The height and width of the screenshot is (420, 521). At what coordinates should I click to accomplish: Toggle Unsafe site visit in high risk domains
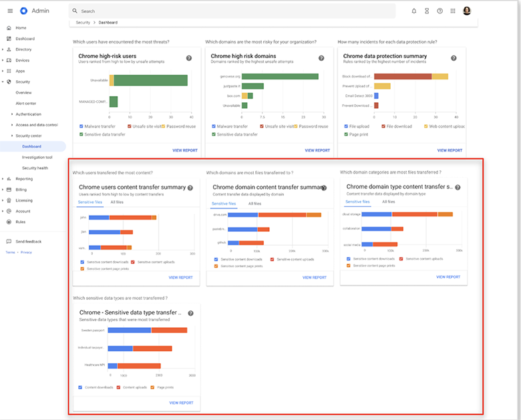(262, 126)
